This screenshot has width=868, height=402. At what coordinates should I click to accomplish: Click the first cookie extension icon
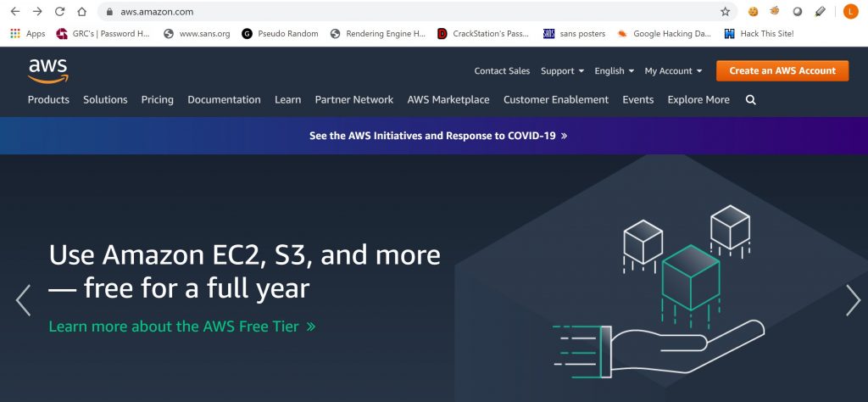[x=753, y=11]
